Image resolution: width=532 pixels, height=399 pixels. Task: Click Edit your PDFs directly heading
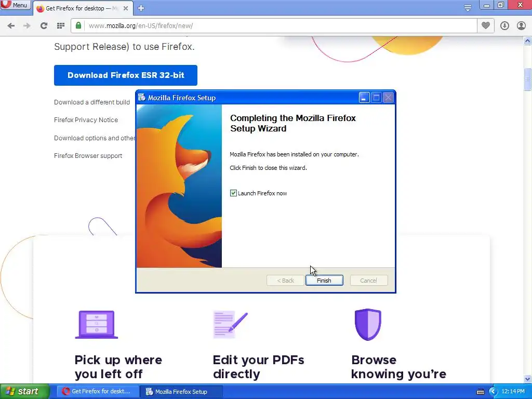[259, 367]
